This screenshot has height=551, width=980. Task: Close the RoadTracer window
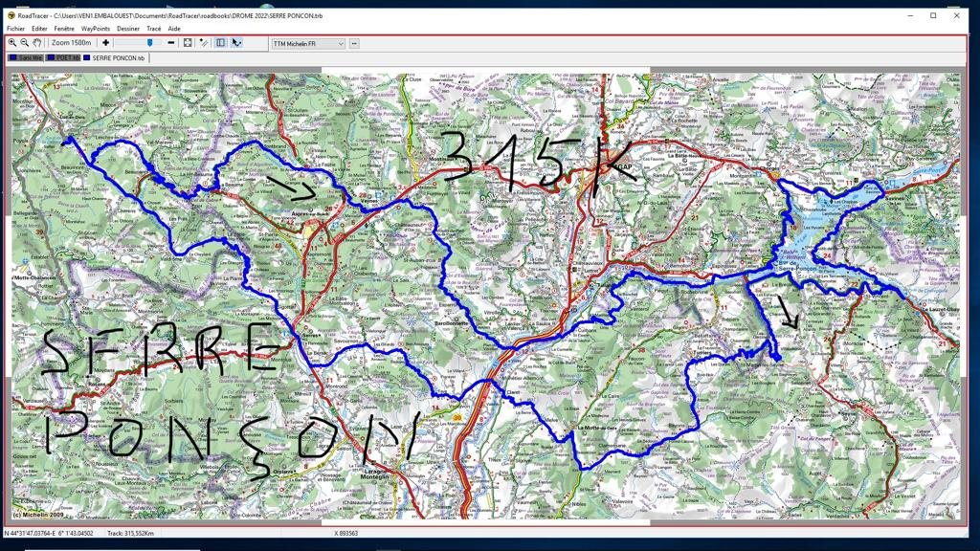click(x=956, y=15)
